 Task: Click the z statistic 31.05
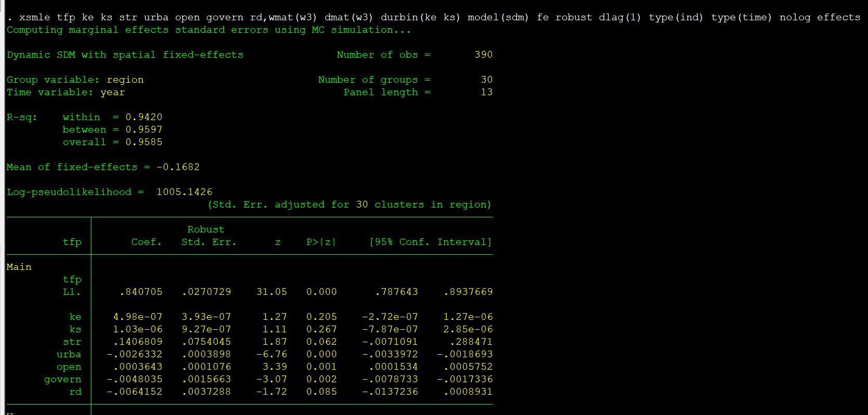coord(272,292)
